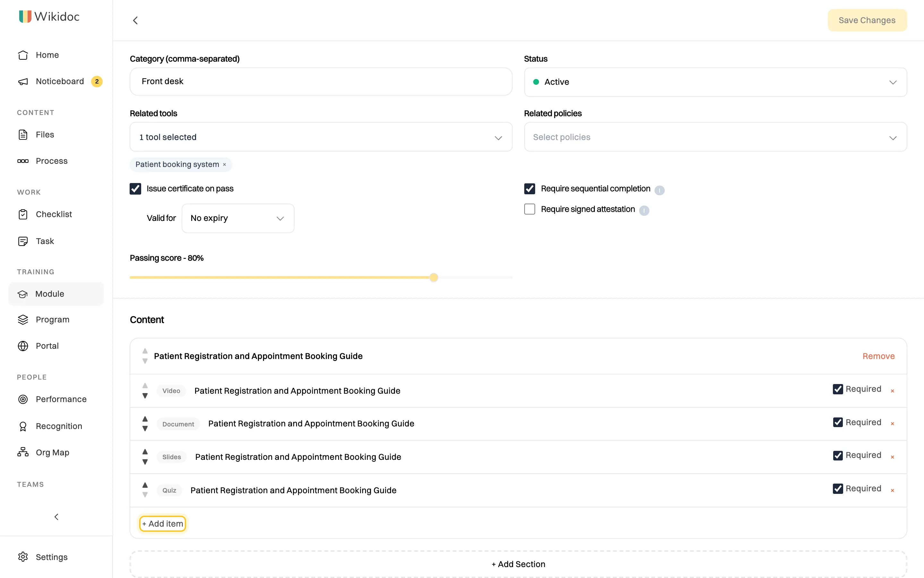
Task: Open the Valid for No expiry dropdown
Action: [238, 218]
